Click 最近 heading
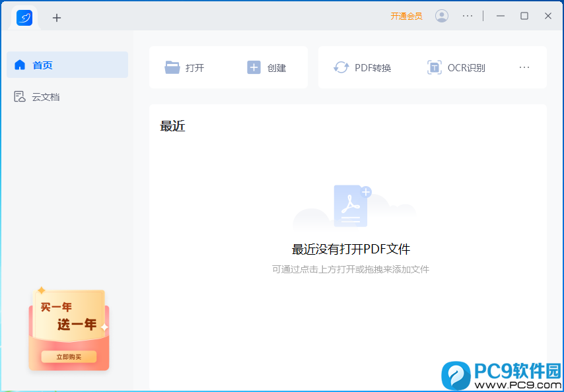Image resolution: width=564 pixels, height=392 pixels. click(172, 126)
